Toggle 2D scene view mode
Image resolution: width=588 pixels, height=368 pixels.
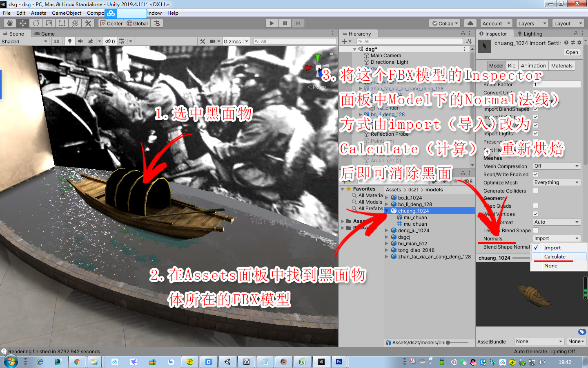[x=57, y=41]
